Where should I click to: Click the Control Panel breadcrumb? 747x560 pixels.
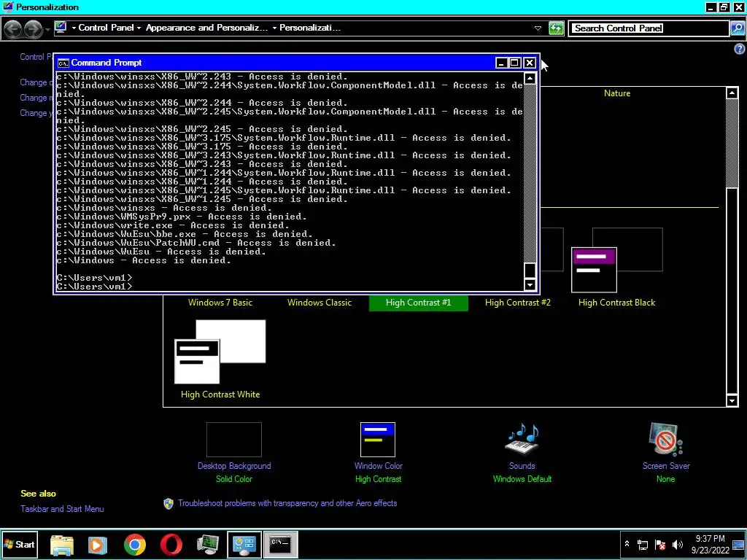(106, 28)
